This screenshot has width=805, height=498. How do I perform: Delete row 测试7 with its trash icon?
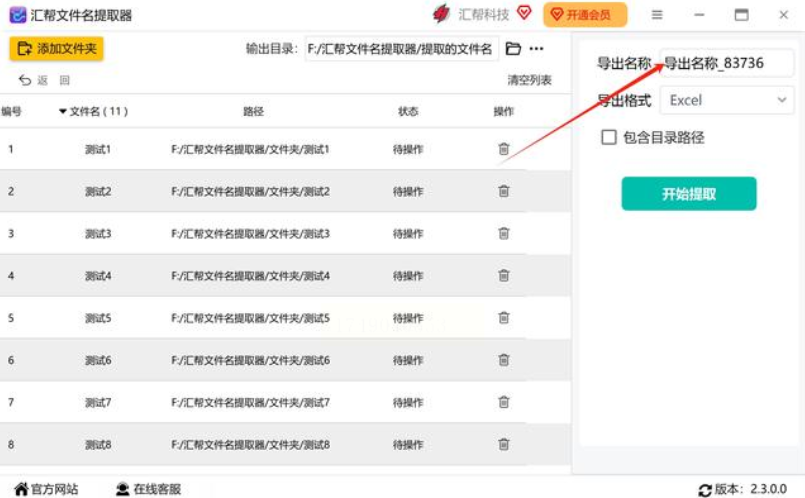coord(504,402)
